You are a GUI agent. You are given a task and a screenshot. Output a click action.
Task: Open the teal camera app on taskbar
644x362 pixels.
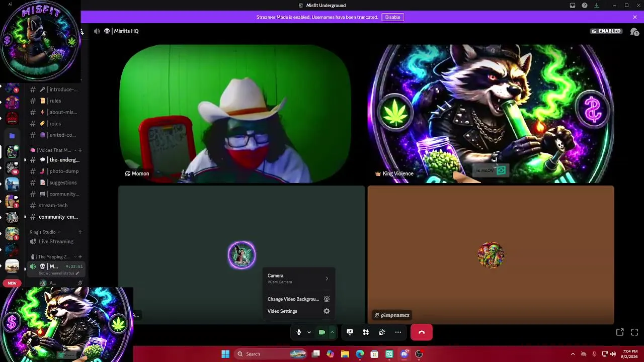pos(389,354)
